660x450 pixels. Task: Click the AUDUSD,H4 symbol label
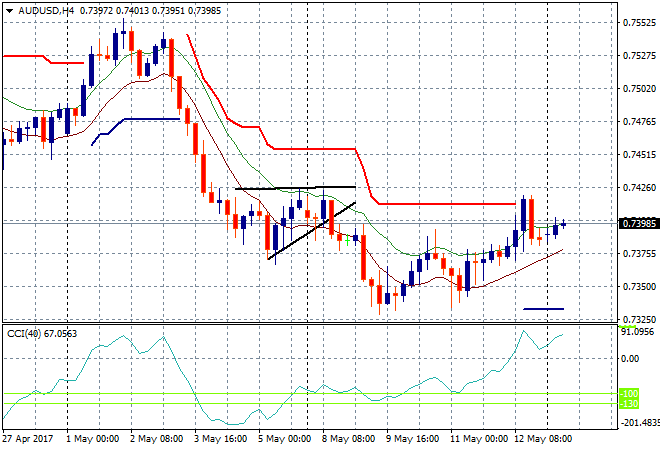pos(46,11)
